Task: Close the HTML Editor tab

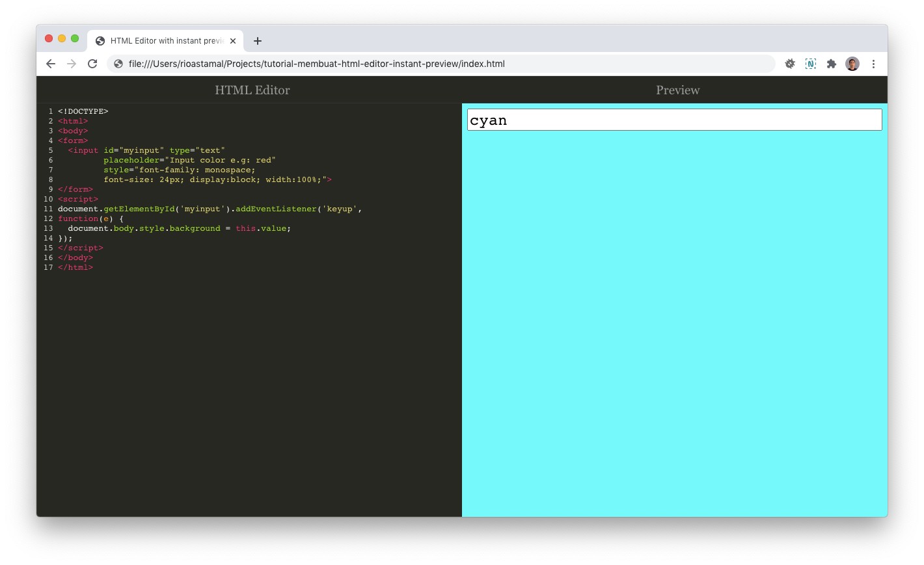Action: [x=233, y=41]
